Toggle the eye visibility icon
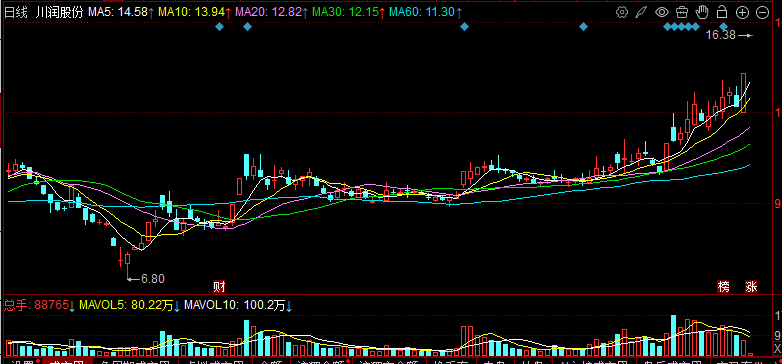This screenshot has height=364, width=782. click(662, 12)
